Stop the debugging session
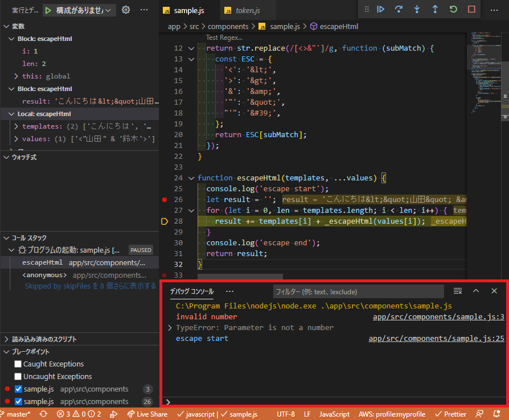The image size is (509, 420). click(471, 10)
